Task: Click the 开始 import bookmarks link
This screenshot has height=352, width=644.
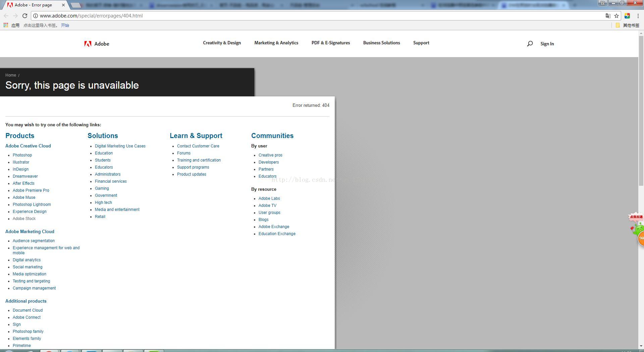Action: click(65, 25)
